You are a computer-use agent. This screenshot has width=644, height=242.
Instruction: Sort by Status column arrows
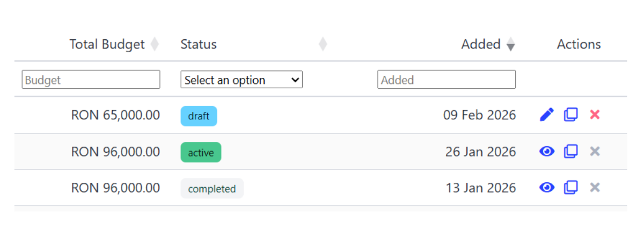coord(323,44)
